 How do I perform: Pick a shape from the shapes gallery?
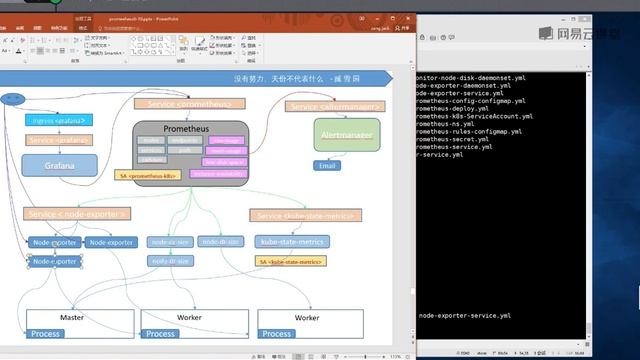point(152,45)
